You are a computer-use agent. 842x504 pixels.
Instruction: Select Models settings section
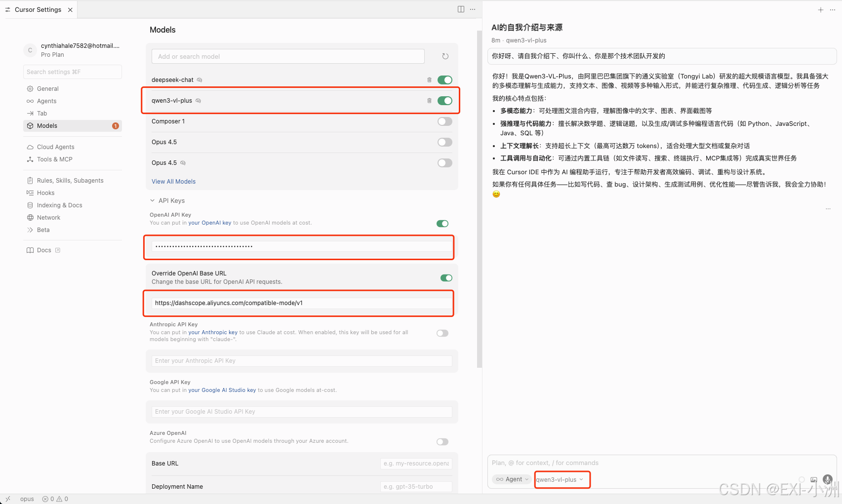point(73,126)
